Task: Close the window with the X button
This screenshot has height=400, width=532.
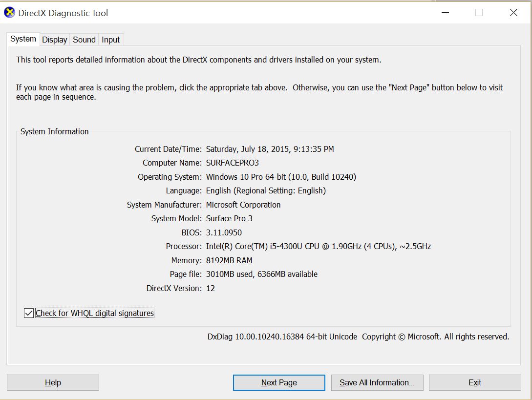Action: [x=513, y=13]
